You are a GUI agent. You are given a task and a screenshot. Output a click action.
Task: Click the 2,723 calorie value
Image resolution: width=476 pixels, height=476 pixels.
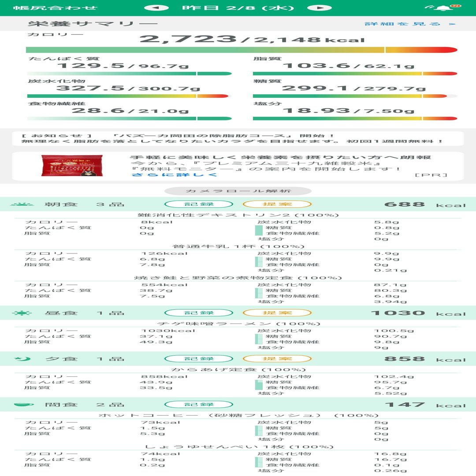188,39
